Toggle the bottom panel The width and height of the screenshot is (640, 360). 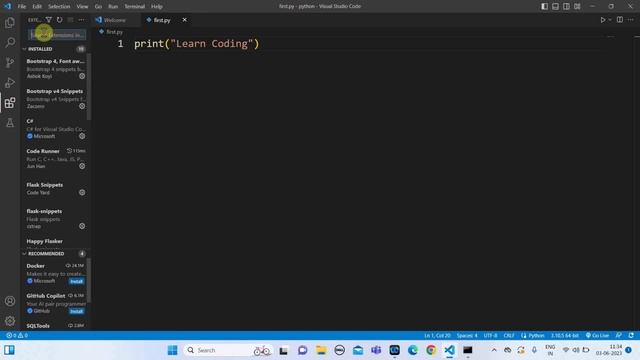[556, 6]
